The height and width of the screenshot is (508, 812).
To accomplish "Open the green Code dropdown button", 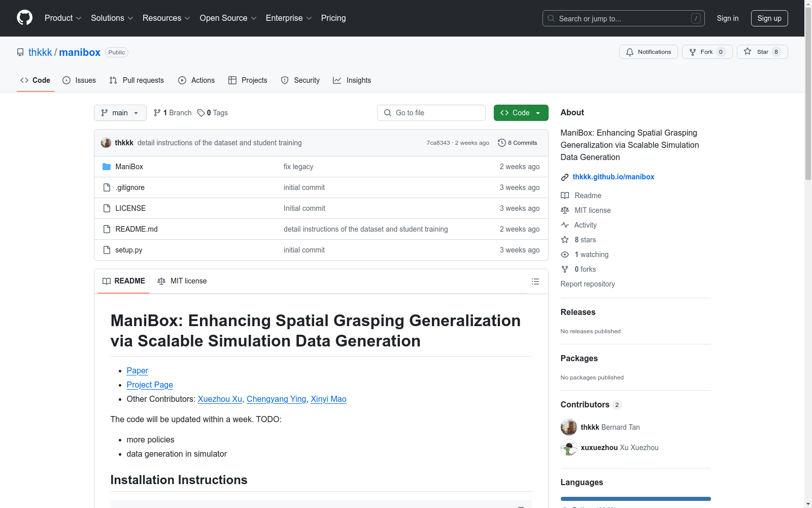I will click(x=521, y=113).
